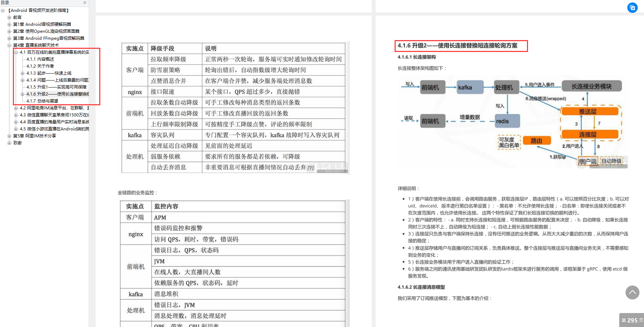644x327 pixels.
Task: Collapse 第4章 直播系统聊天技术
Action: click(x=9, y=45)
